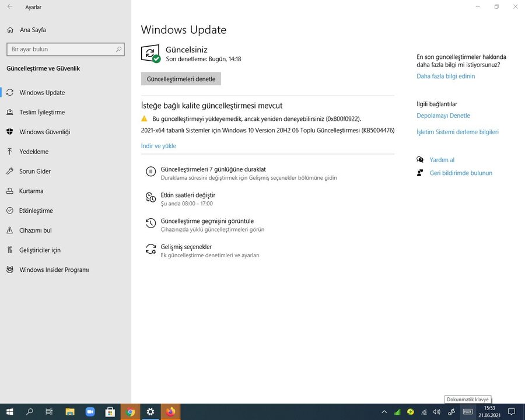Click the clock icon for active hours
The width and height of the screenshot is (525, 420).
pos(150,197)
